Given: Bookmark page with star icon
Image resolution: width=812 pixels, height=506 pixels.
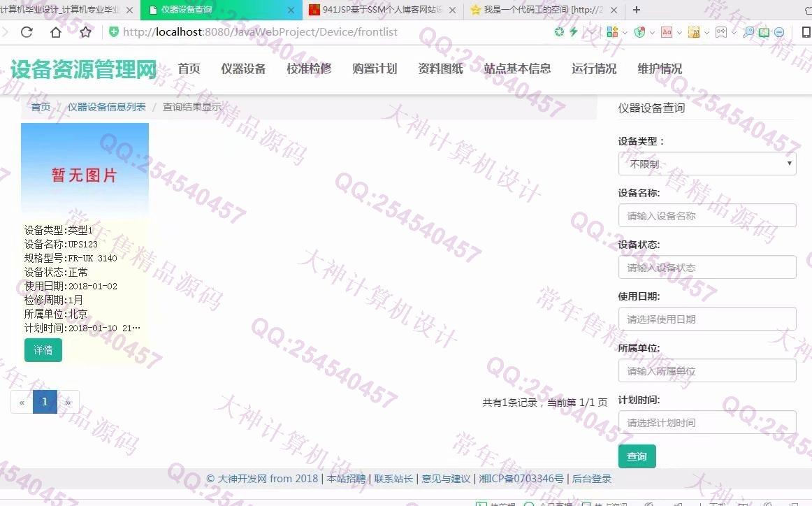Looking at the screenshot, I should [85, 32].
